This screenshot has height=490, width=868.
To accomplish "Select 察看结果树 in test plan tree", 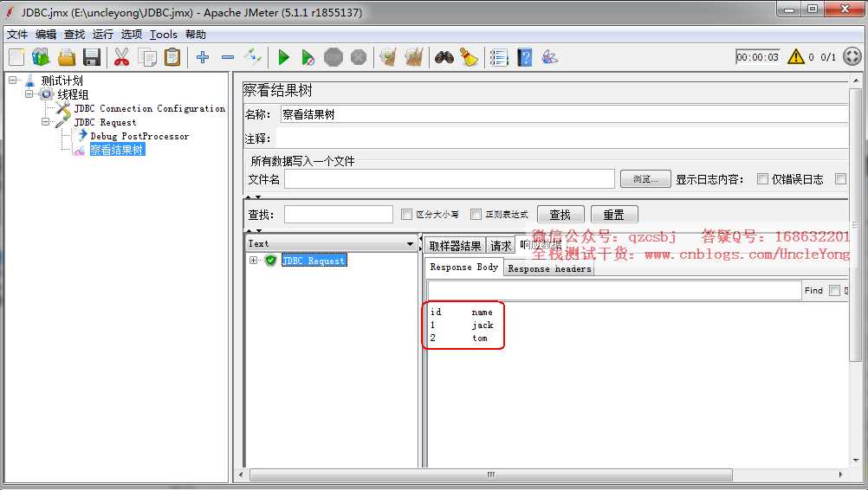I will (x=117, y=150).
